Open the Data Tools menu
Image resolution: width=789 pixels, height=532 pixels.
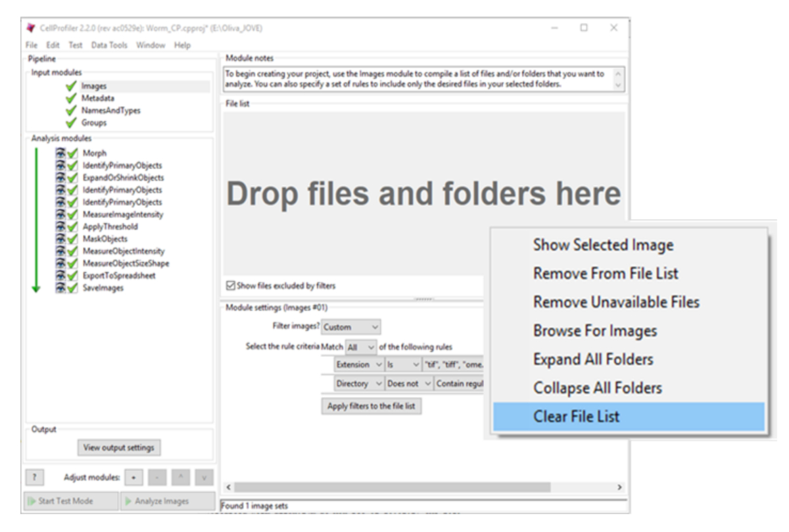click(109, 45)
